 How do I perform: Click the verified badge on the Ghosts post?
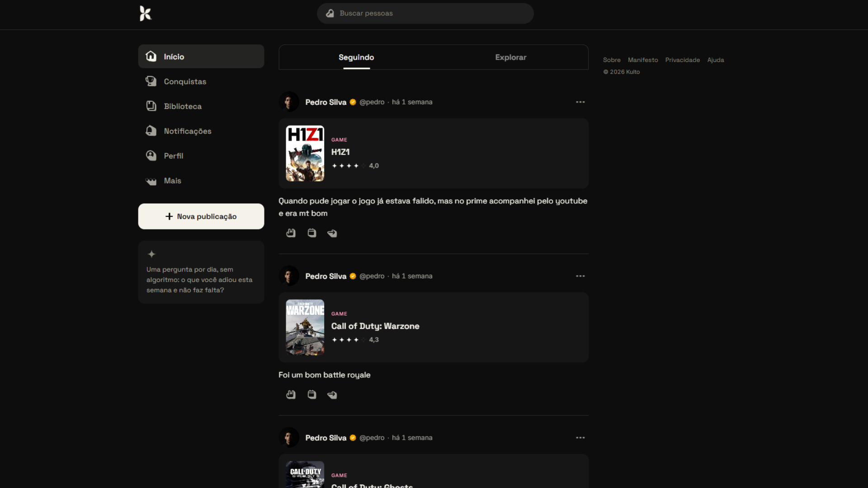click(x=353, y=438)
